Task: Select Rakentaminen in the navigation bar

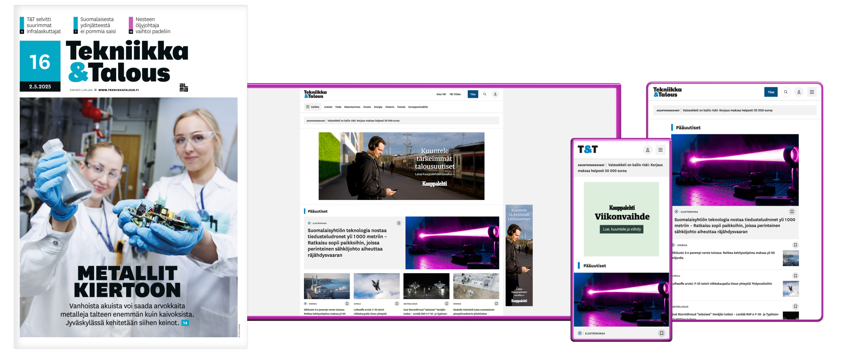Action: pos(352,107)
